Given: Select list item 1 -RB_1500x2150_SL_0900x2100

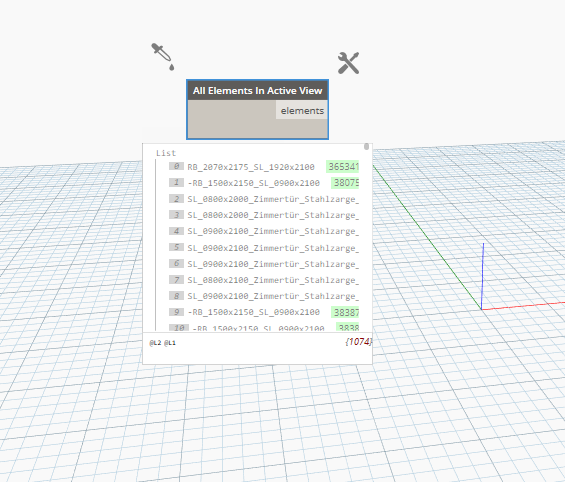Looking at the screenshot, I should pos(254,183).
